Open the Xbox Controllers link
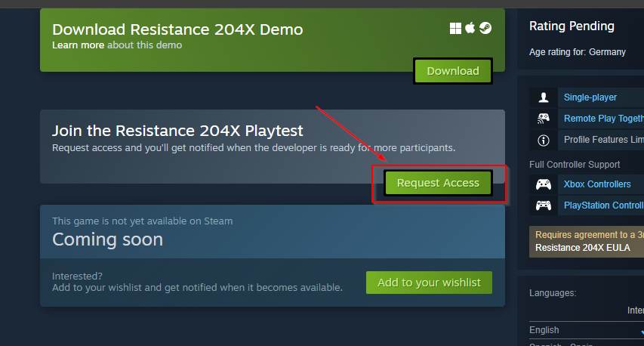Screen dimensions: 644x346 [597, 184]
